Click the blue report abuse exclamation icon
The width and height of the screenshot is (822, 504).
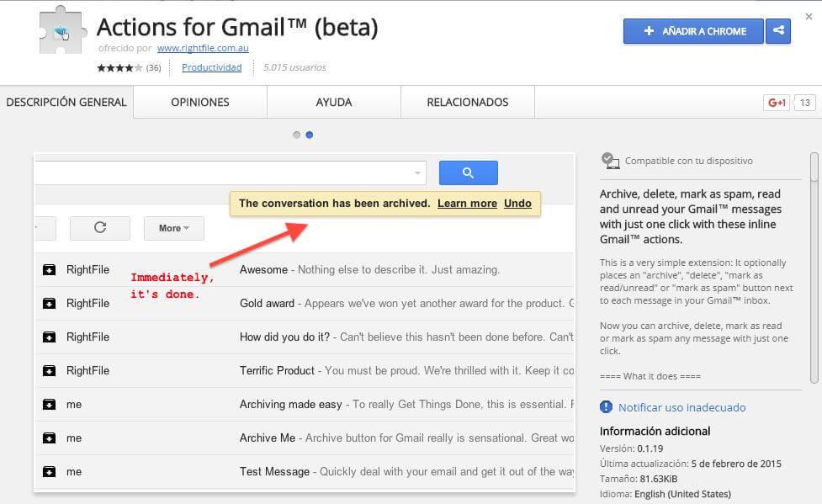click(606, 407)
